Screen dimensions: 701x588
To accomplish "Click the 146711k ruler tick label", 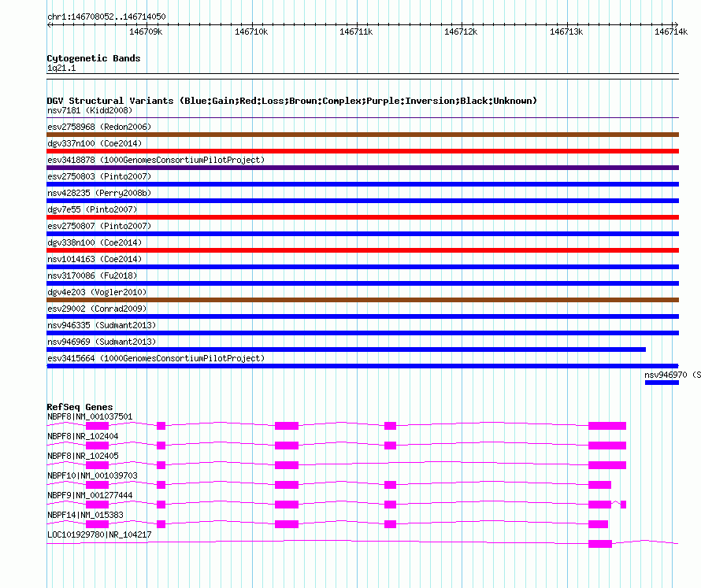I will click(356, 31).
